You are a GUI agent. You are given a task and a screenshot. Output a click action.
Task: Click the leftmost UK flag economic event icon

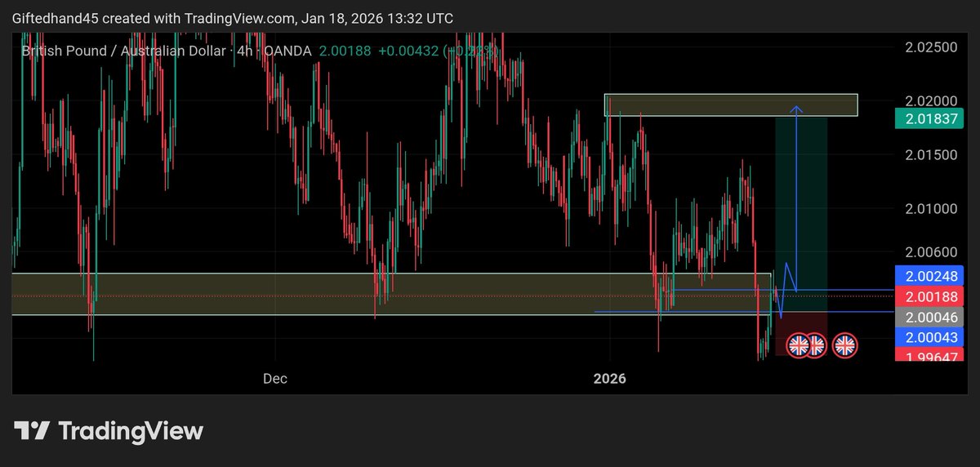click(798, 345)
